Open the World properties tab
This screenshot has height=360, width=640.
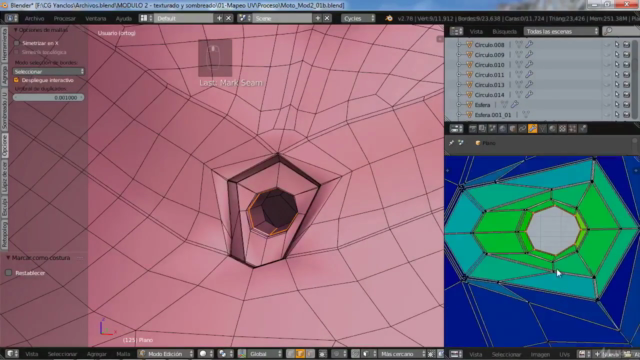(502, 129)
